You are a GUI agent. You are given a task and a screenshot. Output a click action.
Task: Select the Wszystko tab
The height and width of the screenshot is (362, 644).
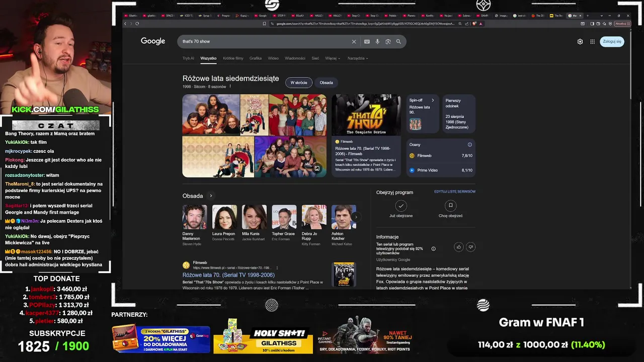coord(208,58)
